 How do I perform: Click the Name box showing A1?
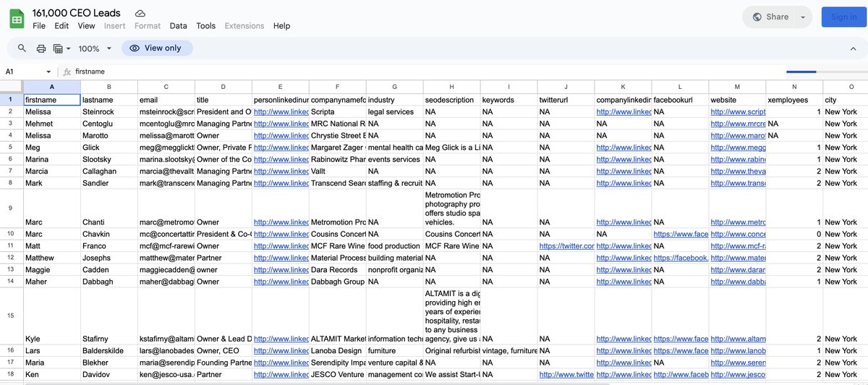click(x=23, y=72)
